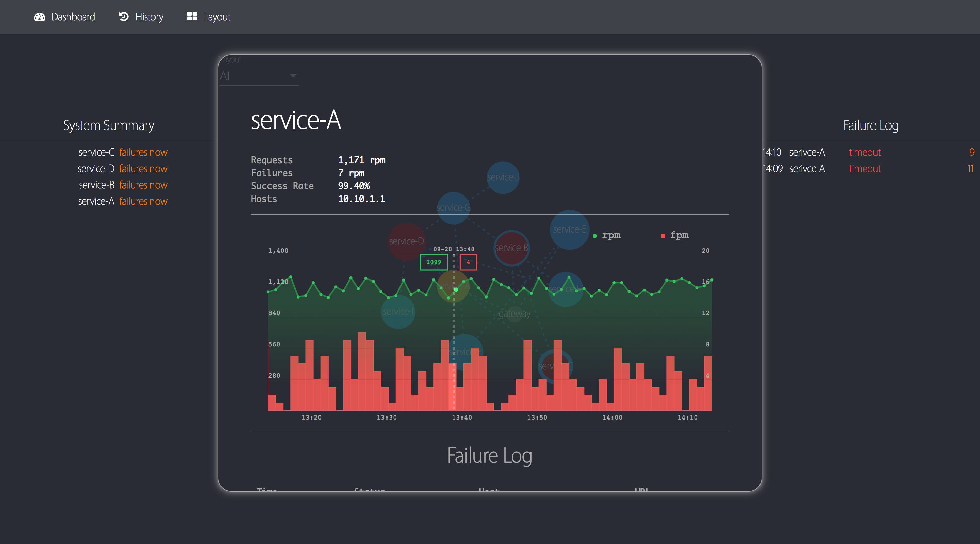
Task: Click the service-J node circle
Action: click(x=503, y=177)
